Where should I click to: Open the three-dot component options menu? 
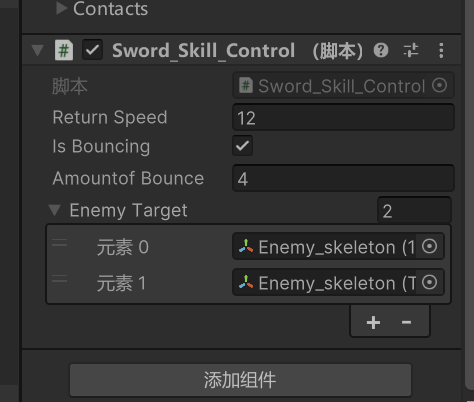[x=441, y=51]
